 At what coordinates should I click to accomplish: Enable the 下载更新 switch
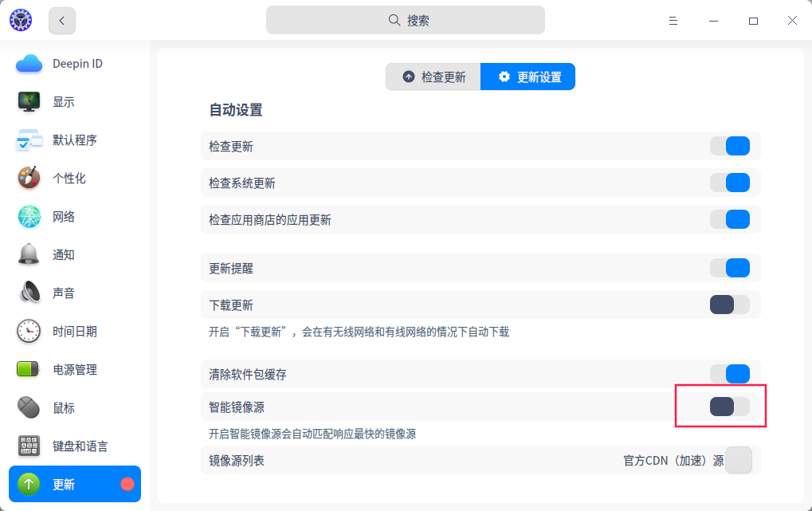click(730, 305)
